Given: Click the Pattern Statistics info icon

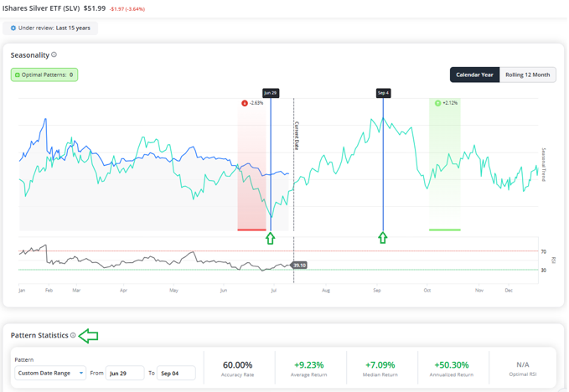Looking at the screenshot, I should coord(73,335).
